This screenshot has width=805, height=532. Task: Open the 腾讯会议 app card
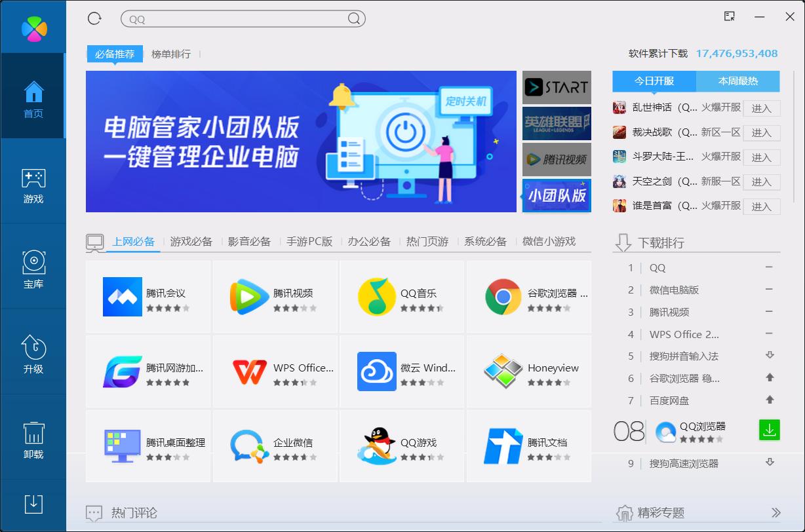148,296
